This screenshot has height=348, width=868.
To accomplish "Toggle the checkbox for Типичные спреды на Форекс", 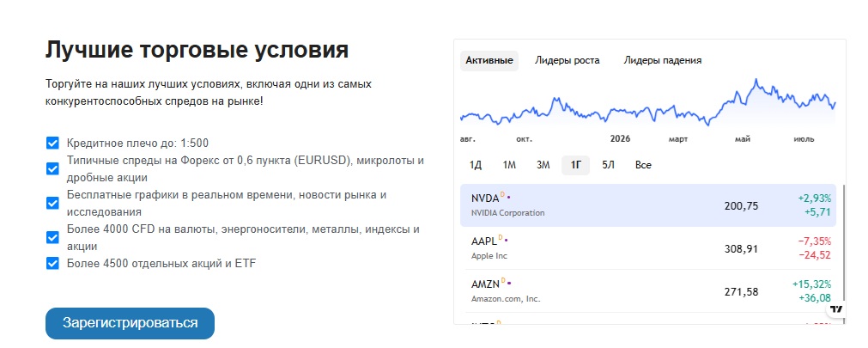I will tap(52, 169).
